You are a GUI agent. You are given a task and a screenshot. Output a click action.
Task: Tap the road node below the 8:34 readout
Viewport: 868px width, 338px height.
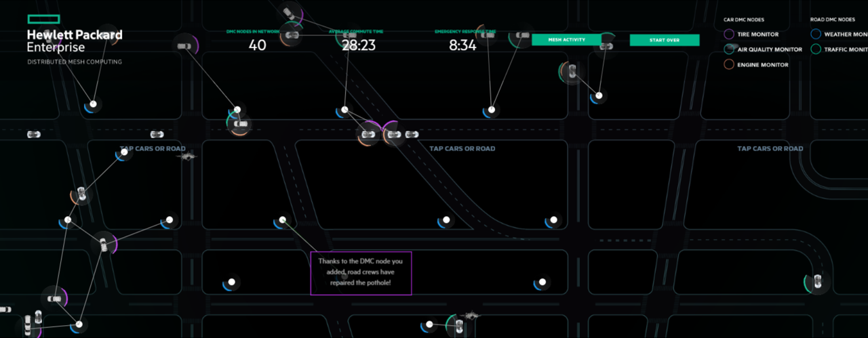click(493, 109)
